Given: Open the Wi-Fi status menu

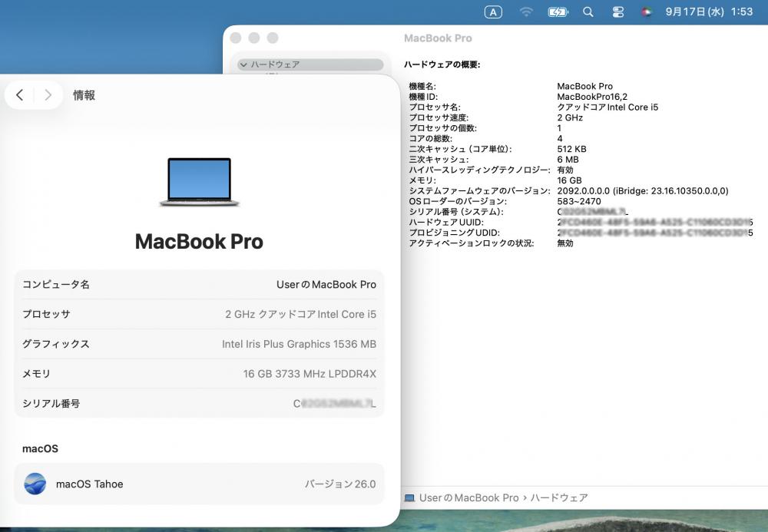Looking at the screenshot, I should click(526, 12).
